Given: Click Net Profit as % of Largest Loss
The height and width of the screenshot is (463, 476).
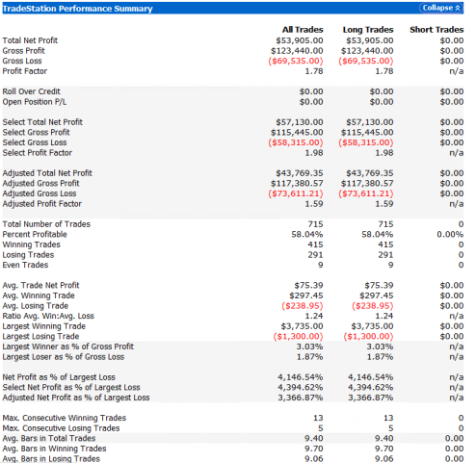Looking at the screenshot, I should point(59,377).
